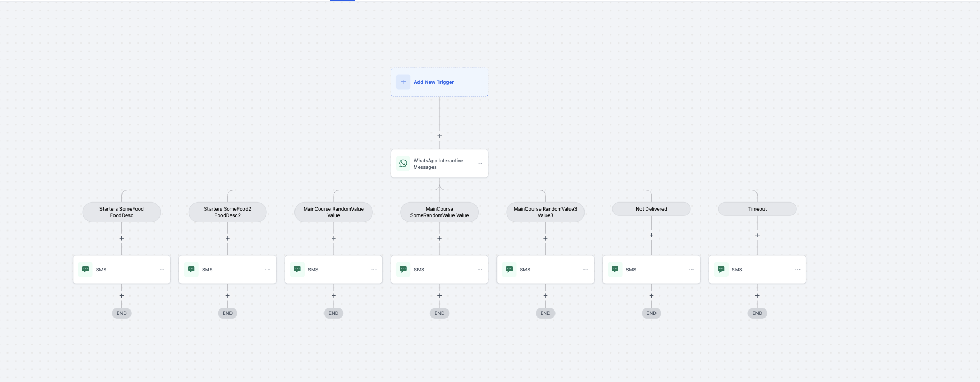Click the END node under the Timeout branch
The height and width of the screenshot is (382, 980).
click(757, 313)
